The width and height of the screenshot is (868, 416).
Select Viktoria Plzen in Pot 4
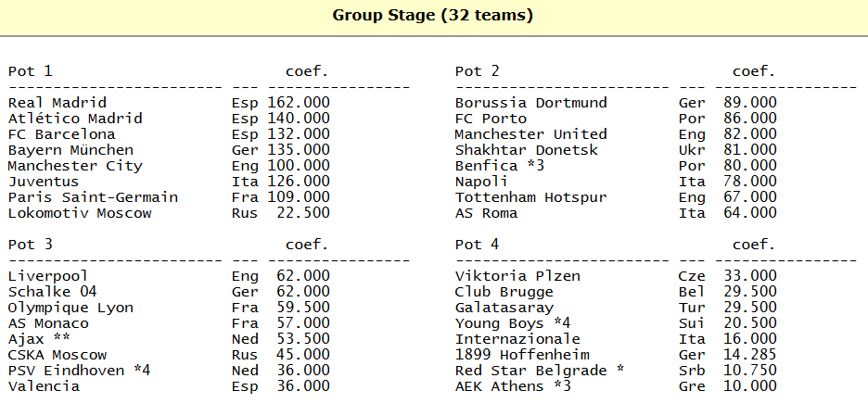tap(517, 276)
